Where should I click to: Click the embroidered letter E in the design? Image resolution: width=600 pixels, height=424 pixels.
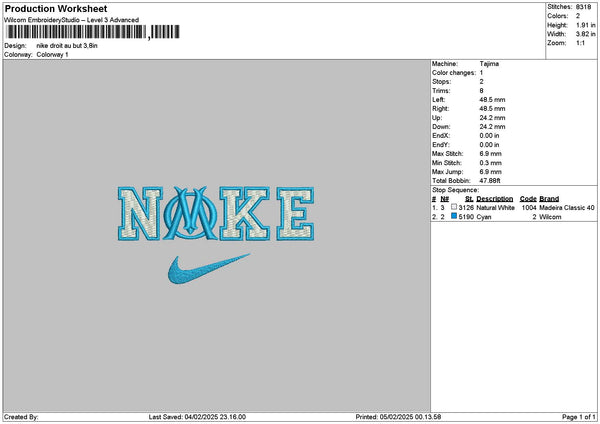295,214
